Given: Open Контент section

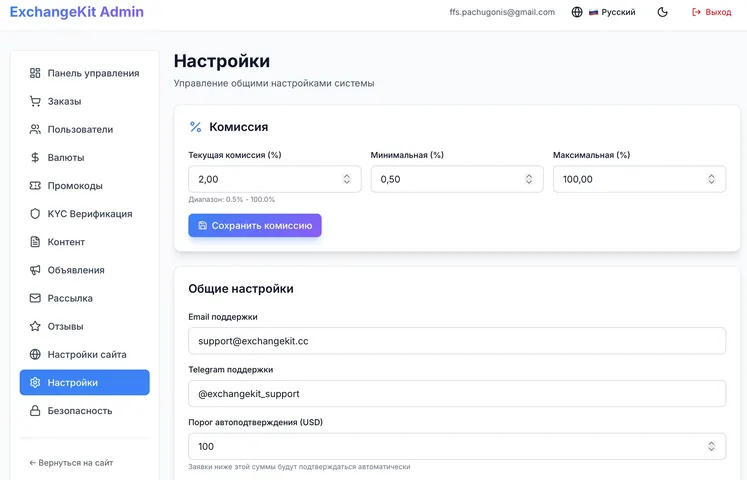Looking at the screenshot, I should click(84, 241).
